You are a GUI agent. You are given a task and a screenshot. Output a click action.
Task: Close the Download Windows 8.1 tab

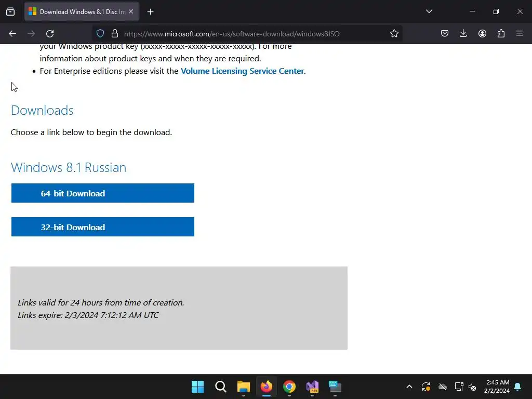pyautogui.click(x=131, y=11)
